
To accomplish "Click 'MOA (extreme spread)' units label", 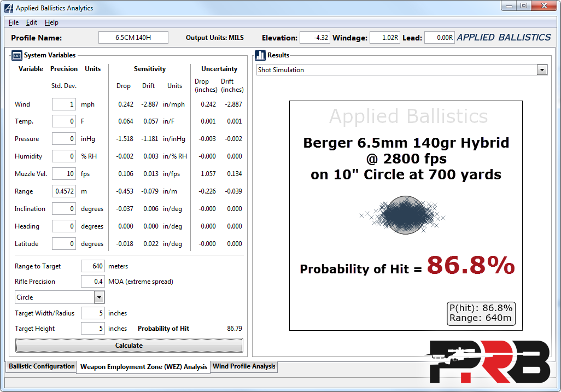I will (x=141, y=282).
